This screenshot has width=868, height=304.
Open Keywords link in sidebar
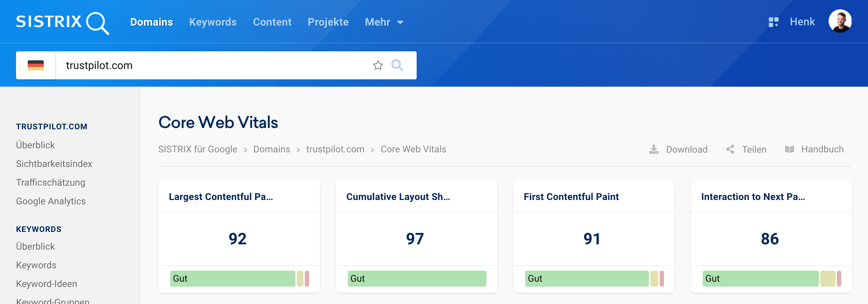tap(36, 265)
